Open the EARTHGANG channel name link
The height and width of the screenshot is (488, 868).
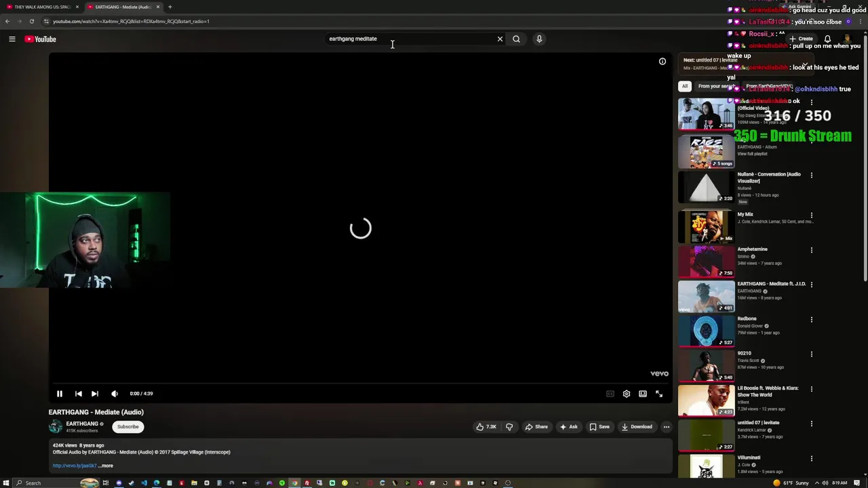(x=82, y=424)
